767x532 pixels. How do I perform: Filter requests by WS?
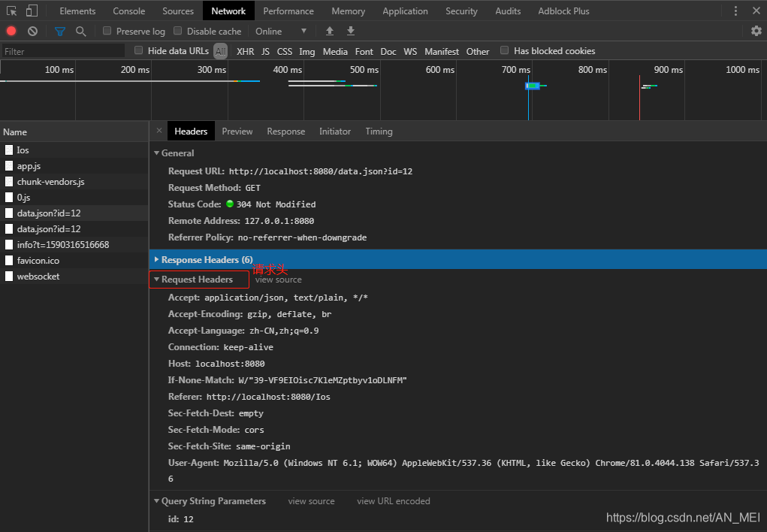coord(410,51)
